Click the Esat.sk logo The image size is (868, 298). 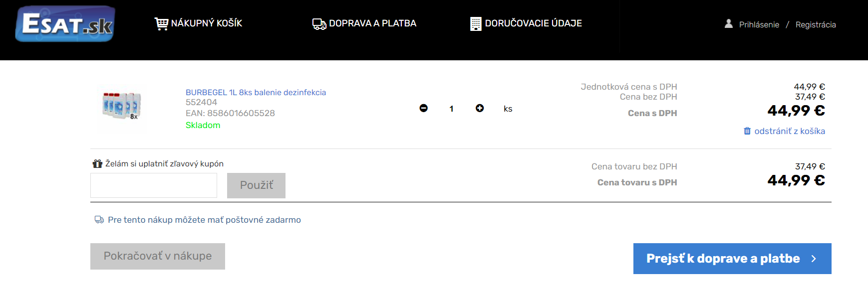[x=65, y=24]
